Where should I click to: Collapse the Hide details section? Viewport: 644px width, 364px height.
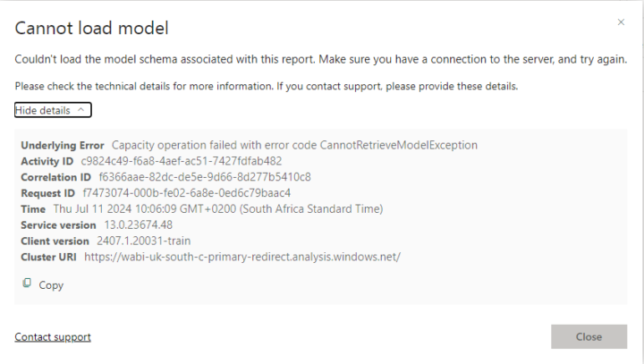(52, 110)
